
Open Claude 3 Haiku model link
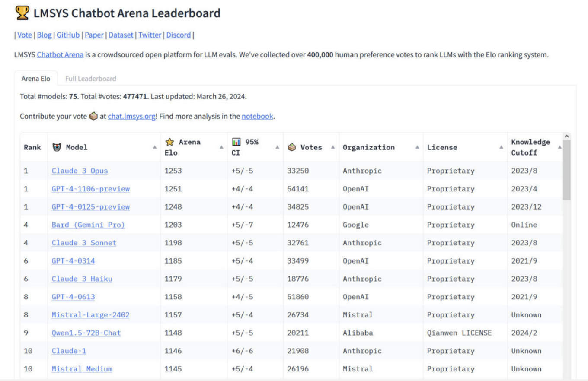pos(82,279)
